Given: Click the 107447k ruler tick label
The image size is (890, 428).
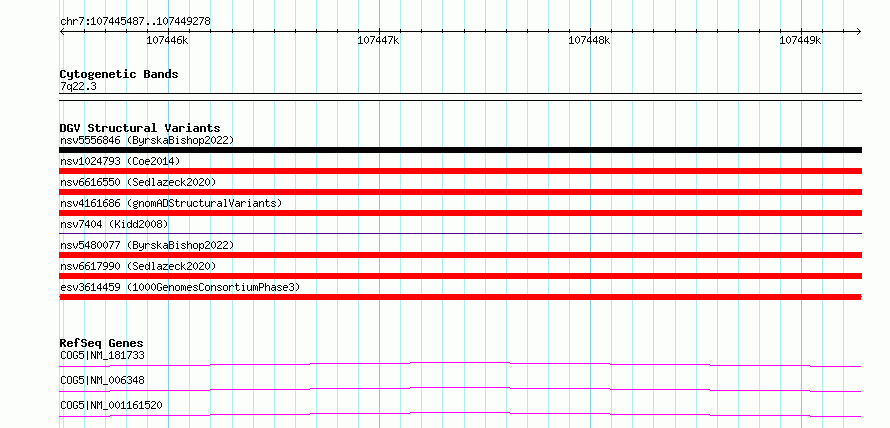Looking at the screenshot, I should point(378,40).
